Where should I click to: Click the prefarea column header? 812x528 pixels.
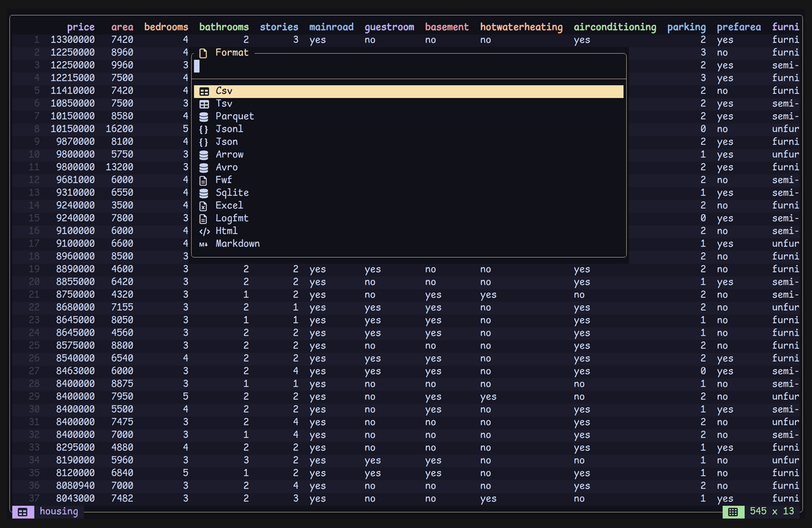[739, 27]
